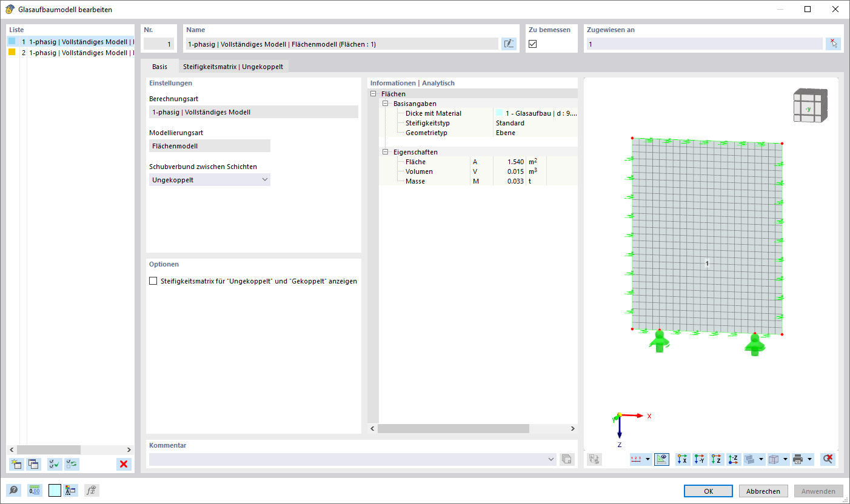Click the printer icon in the preview toolbar
The image size is (850, 504).
pos(798,459)
